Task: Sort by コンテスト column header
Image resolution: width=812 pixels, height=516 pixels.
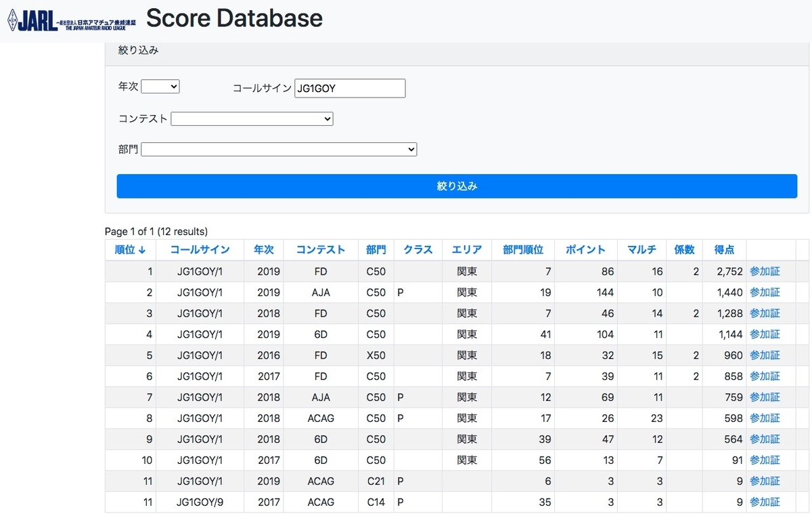Action: pyautogui.click(x=321, y=250)
